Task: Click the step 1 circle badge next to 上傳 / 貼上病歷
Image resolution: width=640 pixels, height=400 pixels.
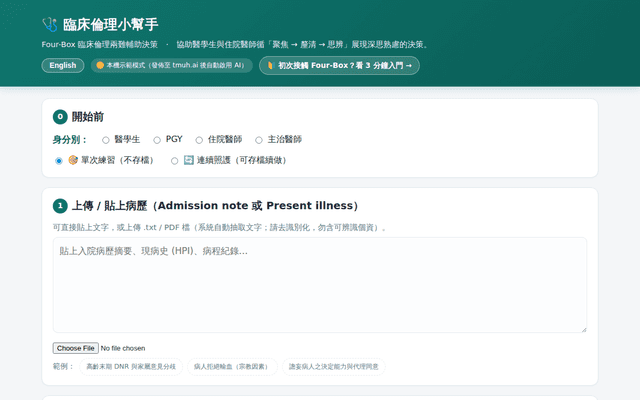Action: pyautogui.click(x=60, y=206)
